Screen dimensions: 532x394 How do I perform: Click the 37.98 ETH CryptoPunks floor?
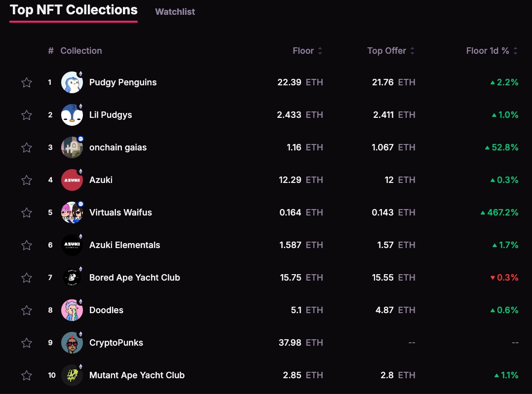pos(301,343)
